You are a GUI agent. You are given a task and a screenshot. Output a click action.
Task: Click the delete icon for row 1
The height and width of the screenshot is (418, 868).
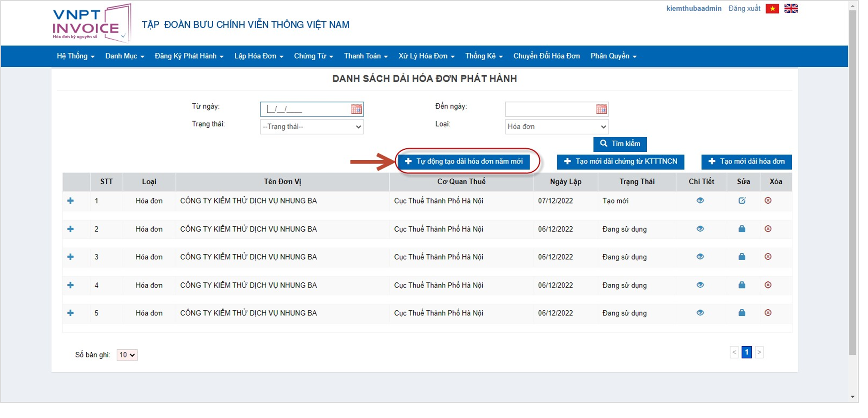click(x=768, y=201)
